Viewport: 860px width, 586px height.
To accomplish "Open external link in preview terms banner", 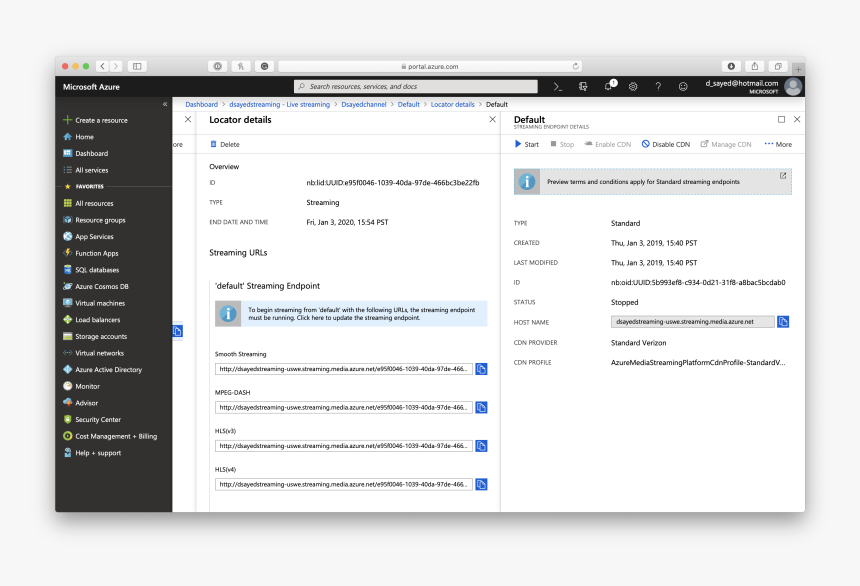I will pos(783,176).
